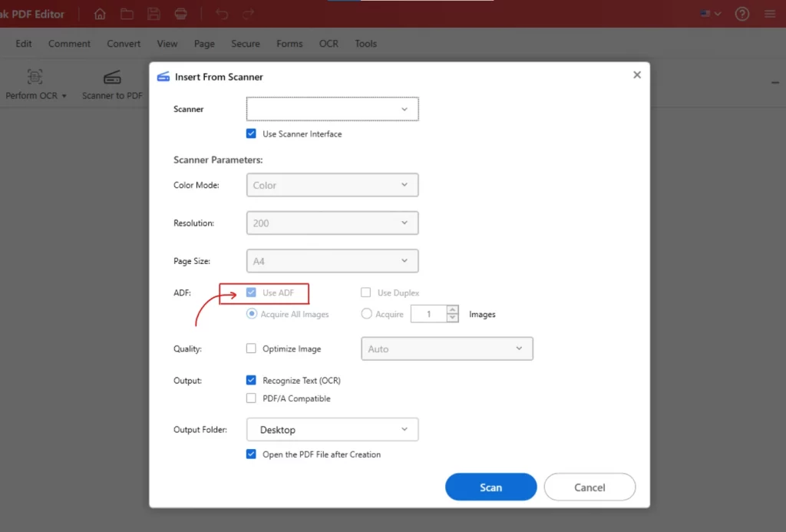The image size is (786, 532).
Task: Toggle Use ADF checkbox
Action: 251,292
